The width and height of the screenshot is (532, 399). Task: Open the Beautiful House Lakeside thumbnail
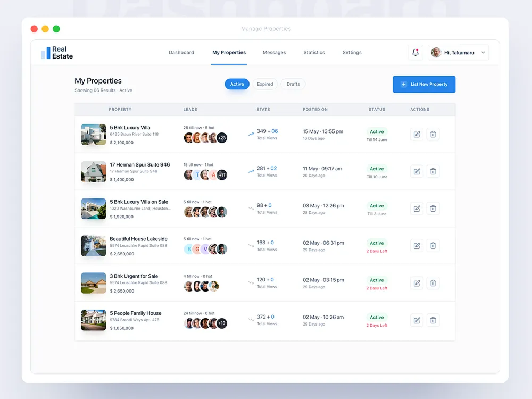click(94, 246)
